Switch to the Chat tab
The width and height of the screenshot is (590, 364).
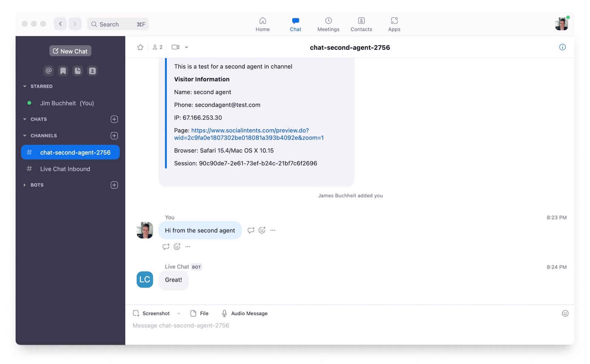(x=295, y=24)
